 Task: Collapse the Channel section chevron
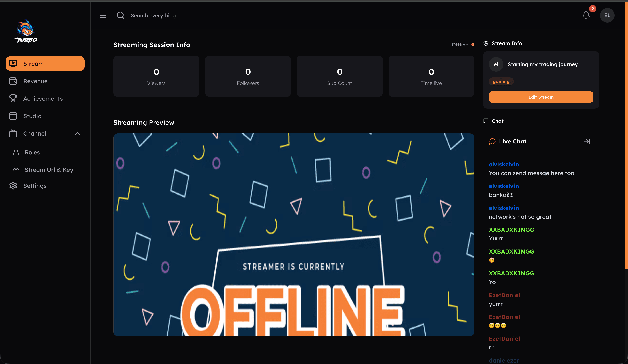coord(77,133)
